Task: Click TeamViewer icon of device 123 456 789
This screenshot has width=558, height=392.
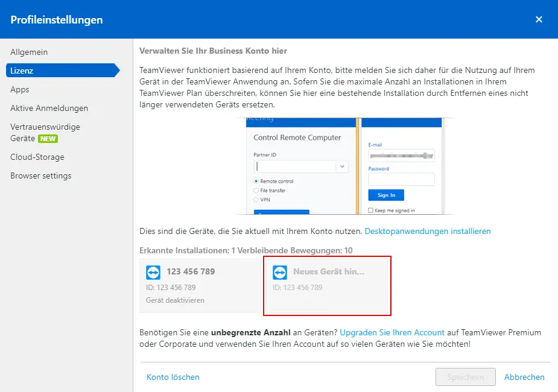Action: pos(153,273)
